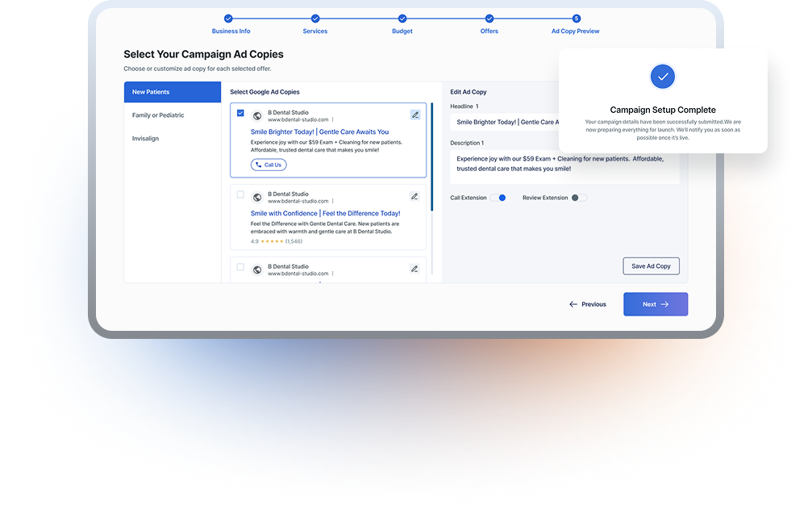The image size is (812, 514).
Task: Click the globe icon in second ad copy
Action: [257, 197]
